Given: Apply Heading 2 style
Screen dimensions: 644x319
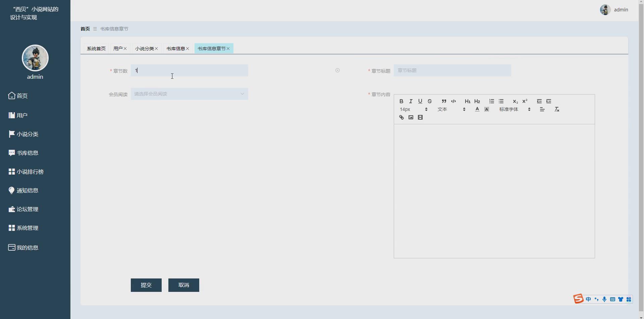Looking at the screenshot, I should 477,101.
